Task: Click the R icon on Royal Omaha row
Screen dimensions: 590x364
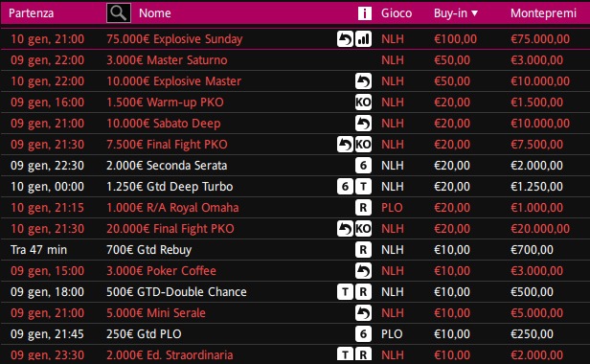Action: [364, 208]
